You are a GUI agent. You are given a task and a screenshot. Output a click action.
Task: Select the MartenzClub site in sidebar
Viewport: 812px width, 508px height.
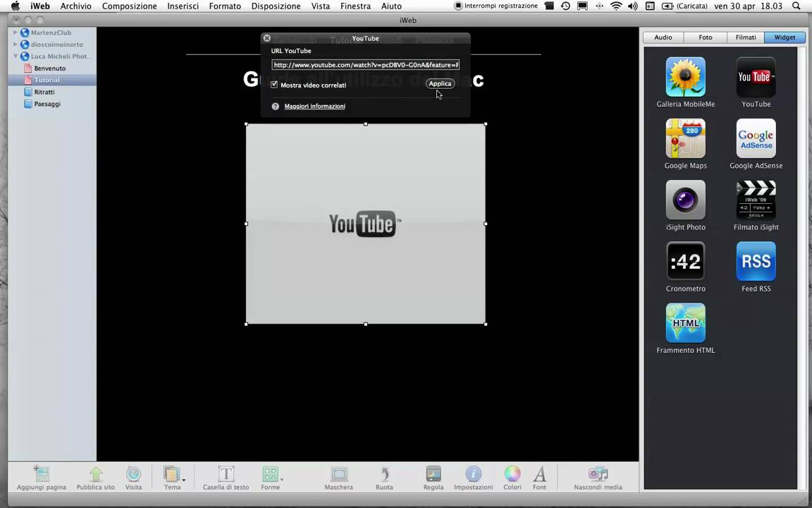[x=51, y=32]
